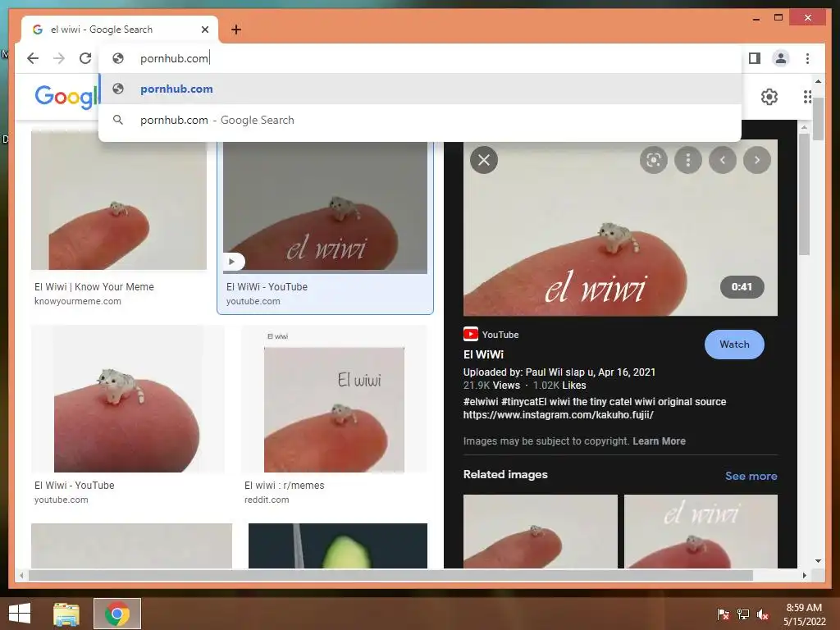Image resolution: width=840 pixels, height=630 pixels.
Task: Click the Google Lens search icon on preview
Action: tap(654, 160)
